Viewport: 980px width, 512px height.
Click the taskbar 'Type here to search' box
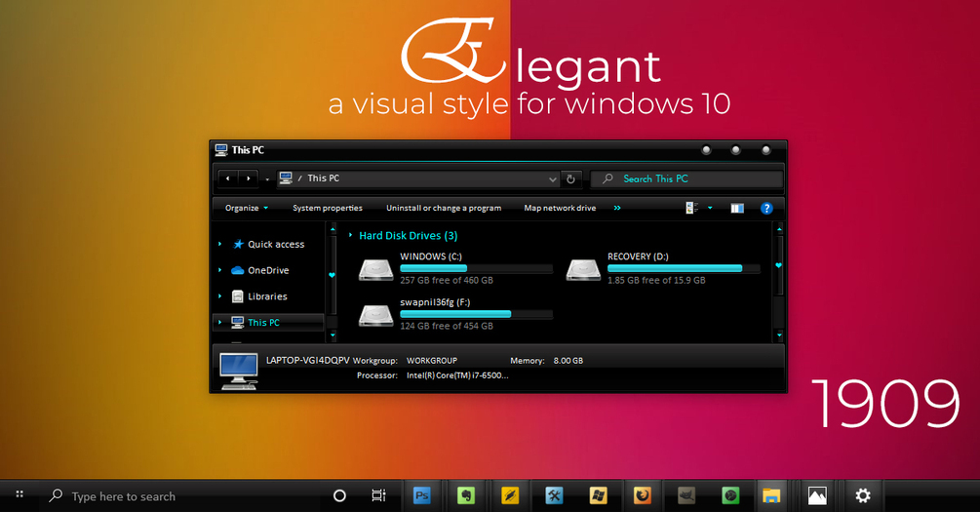tap(181, 496)
